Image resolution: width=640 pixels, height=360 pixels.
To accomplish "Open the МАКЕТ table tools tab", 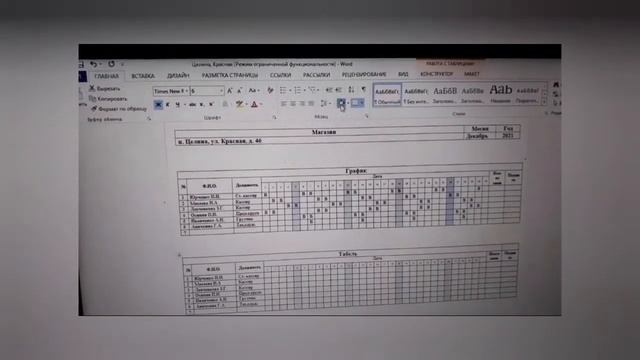I will click(x=472, y=74).
